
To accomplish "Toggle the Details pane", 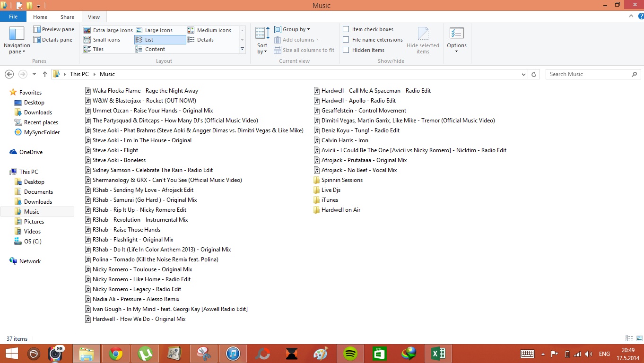I will (52, 40).
